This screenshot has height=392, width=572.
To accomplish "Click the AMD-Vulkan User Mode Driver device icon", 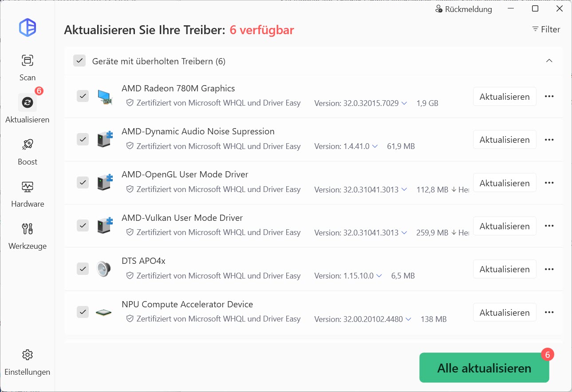I will click(105, 225).
